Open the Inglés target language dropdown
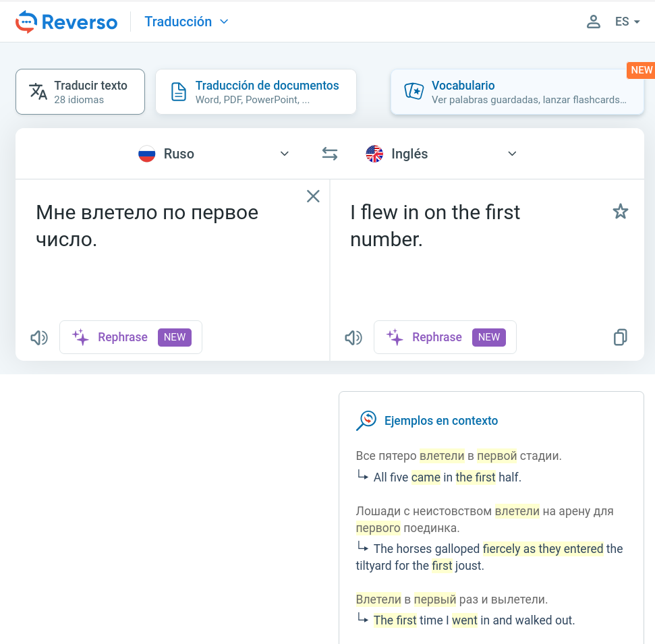Image resolution: width=655 pixels, height=644 pixels. point(441,154)
